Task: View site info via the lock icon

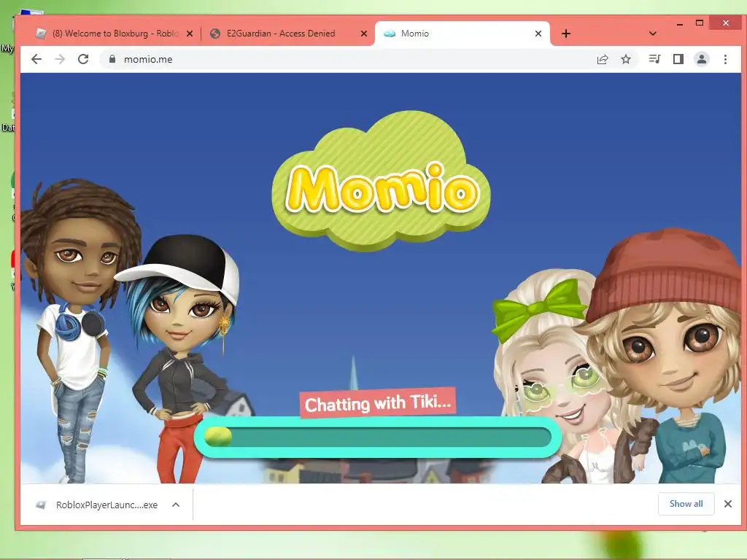Action: coord(112,59)
